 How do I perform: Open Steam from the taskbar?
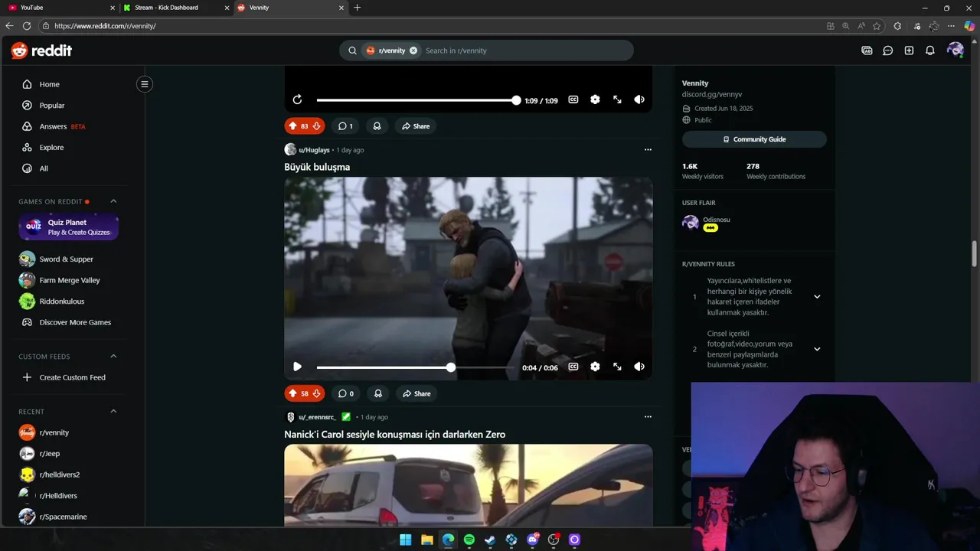490,540
